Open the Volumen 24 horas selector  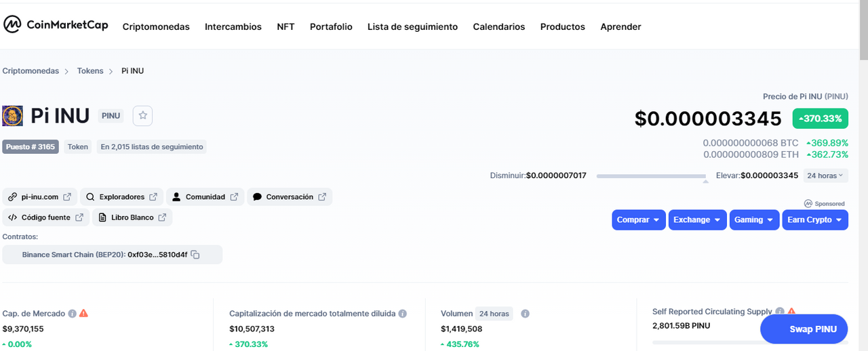(494, 314)
